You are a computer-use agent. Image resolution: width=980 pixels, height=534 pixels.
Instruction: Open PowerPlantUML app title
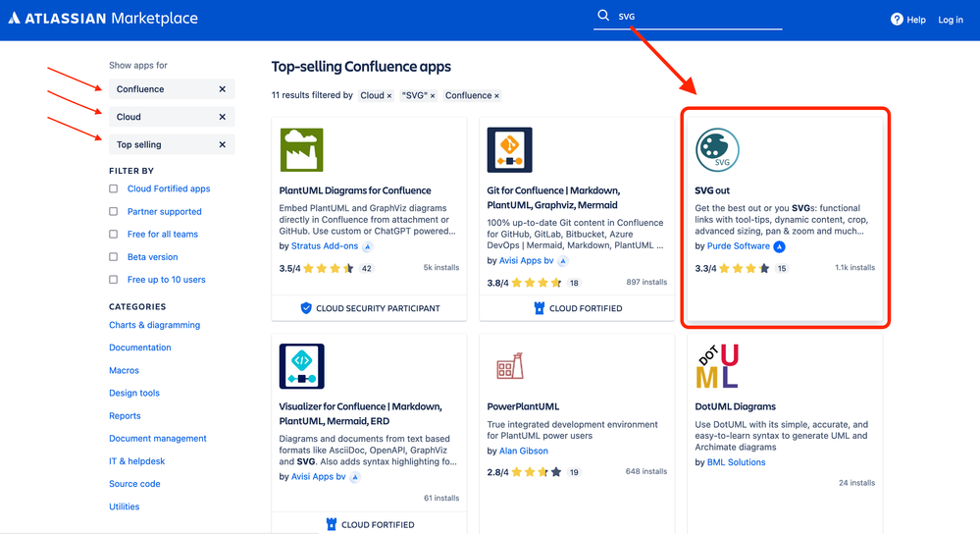[x=523, y=406]
